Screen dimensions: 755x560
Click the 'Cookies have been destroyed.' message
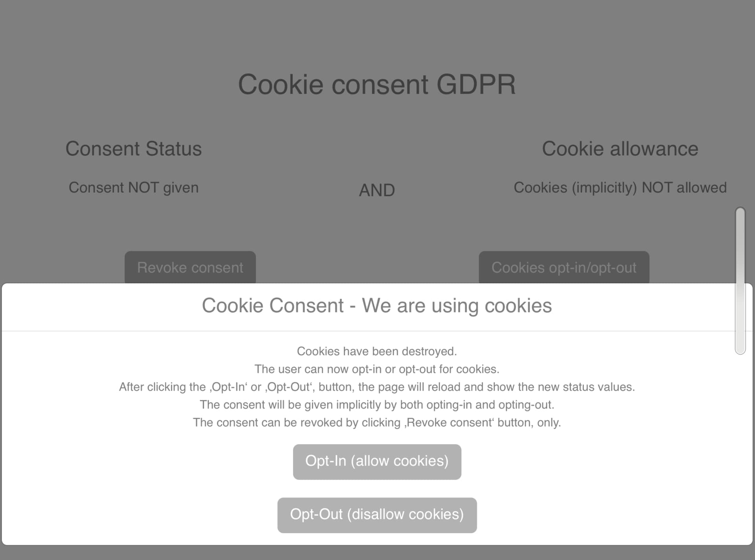(x=377, y=351)
